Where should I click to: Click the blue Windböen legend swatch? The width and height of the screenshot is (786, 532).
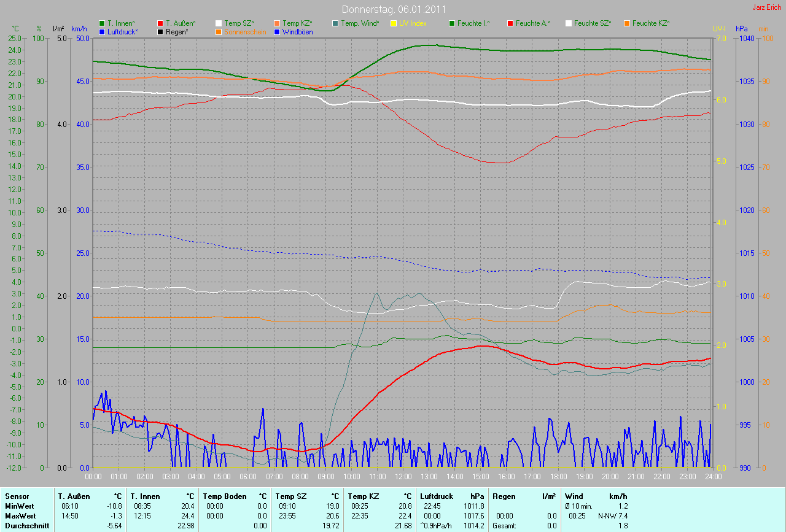click(x=277, y=32)
